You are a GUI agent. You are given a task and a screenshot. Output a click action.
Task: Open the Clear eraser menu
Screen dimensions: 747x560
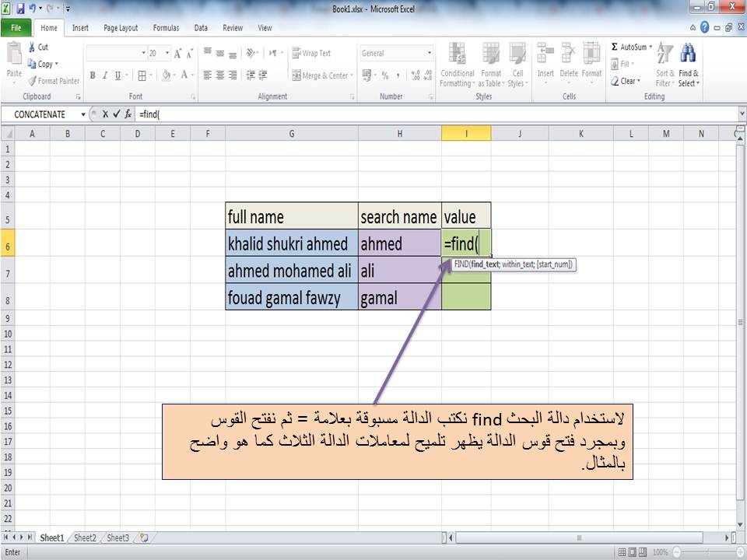pos(626,81)
